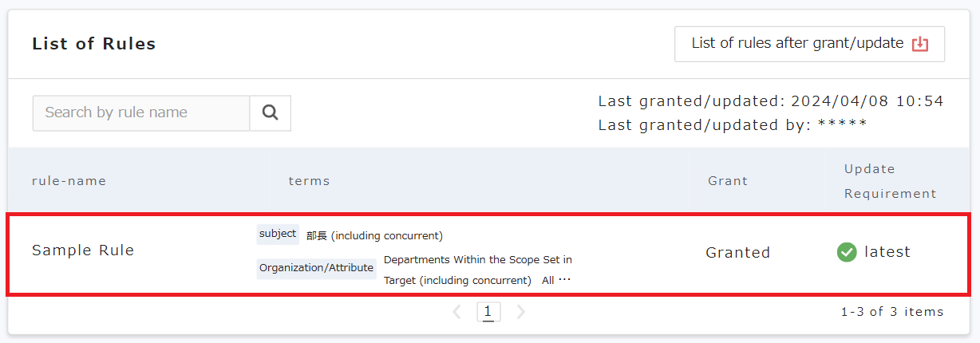Click the magnifying glass search icon
This screenshot has width=980, height=343.
click(270, 113)
